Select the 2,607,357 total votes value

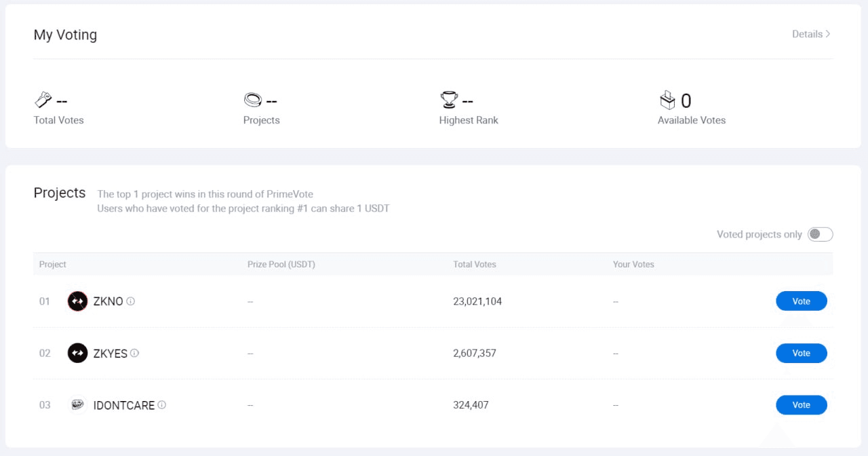[x=475, y=353]
